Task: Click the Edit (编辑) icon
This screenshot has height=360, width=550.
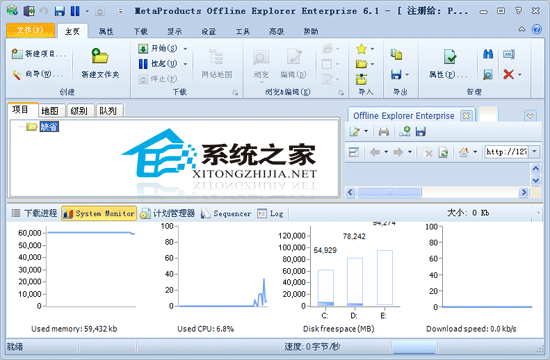Action: [x=294, y=64]
